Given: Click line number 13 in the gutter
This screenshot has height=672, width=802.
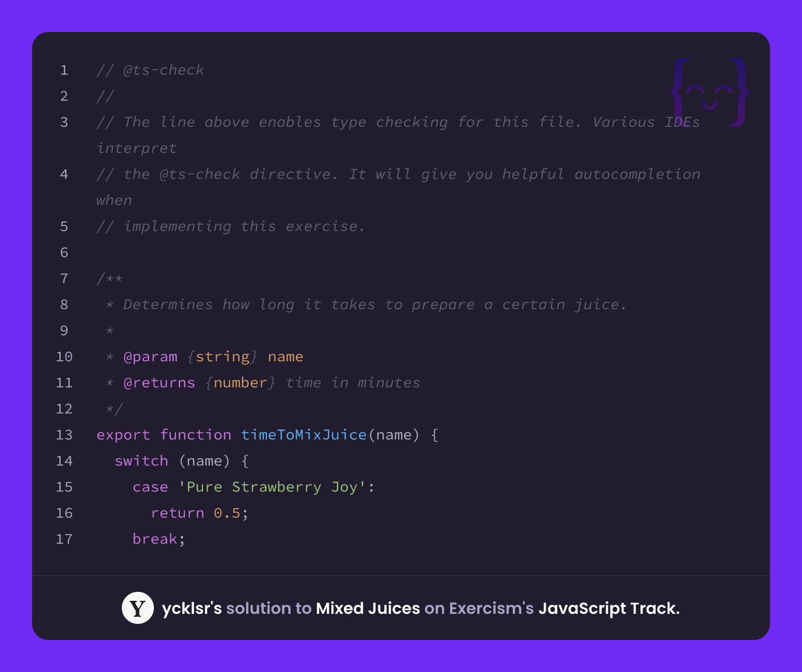Looking at the screenshot, I should (x=64, y=435).
